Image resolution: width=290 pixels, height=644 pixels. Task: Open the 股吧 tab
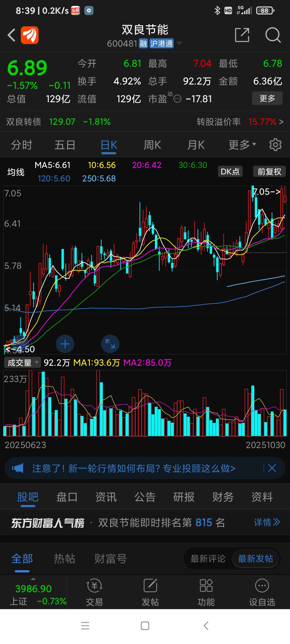click(x=28, y=497)
